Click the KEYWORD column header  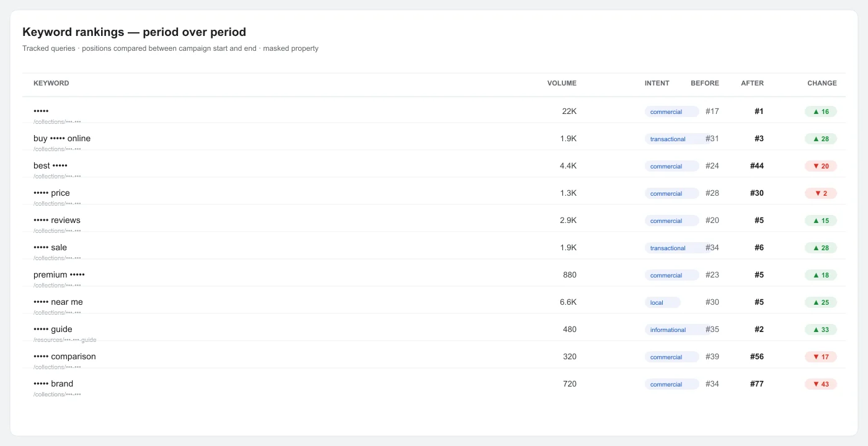tap(51, 83)
